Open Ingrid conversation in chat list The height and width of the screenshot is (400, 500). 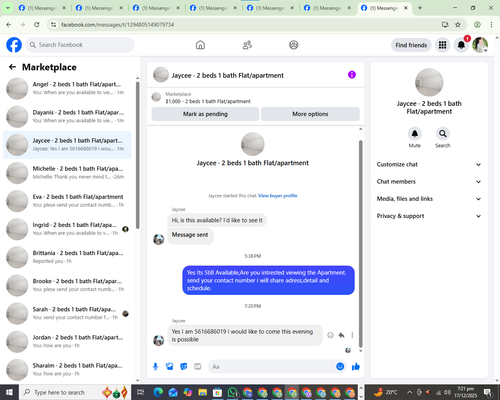[67, 229]
